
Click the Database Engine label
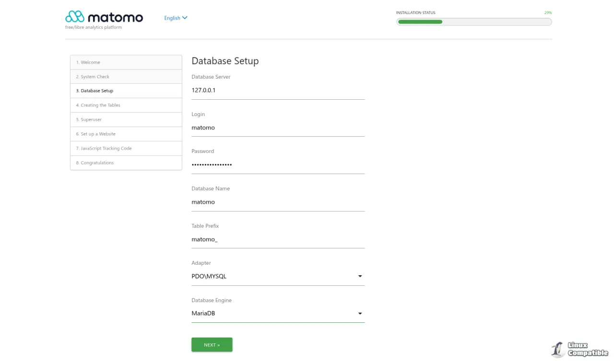pyautogui.click(x=212, y=300)
